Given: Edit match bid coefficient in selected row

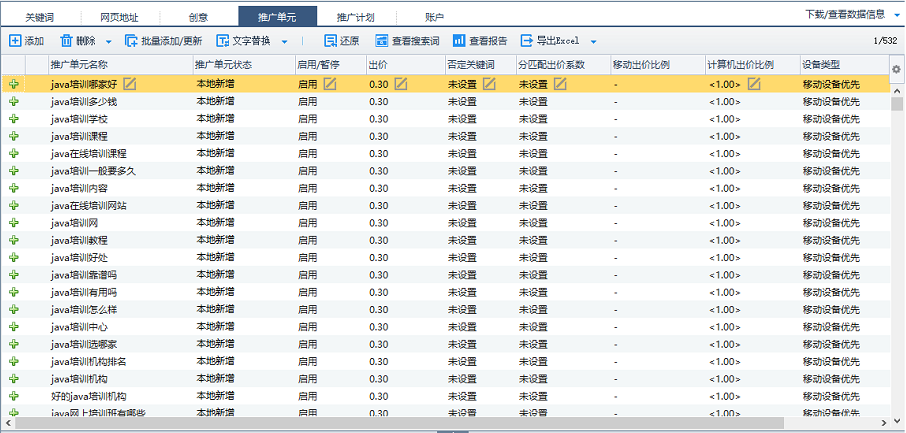Looking at the screenshot, I should tap(560, 84).
